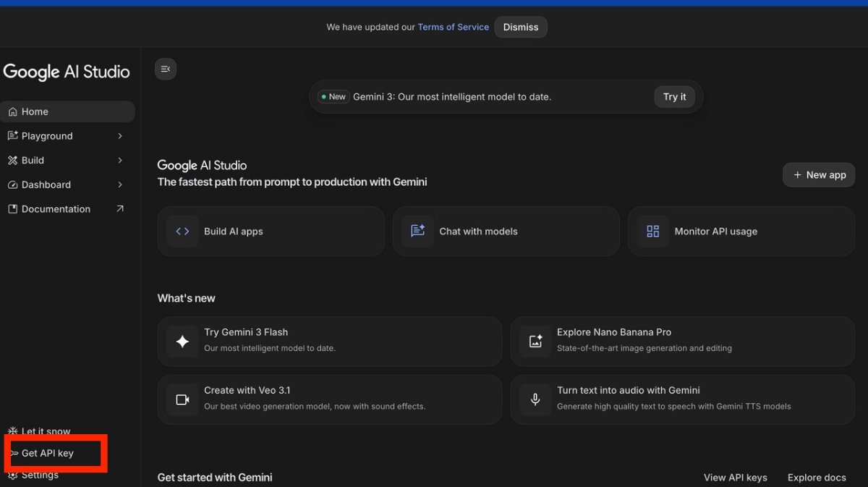Create a new app with New app button
Screen dimensions: 868x487
pos(819,175)
